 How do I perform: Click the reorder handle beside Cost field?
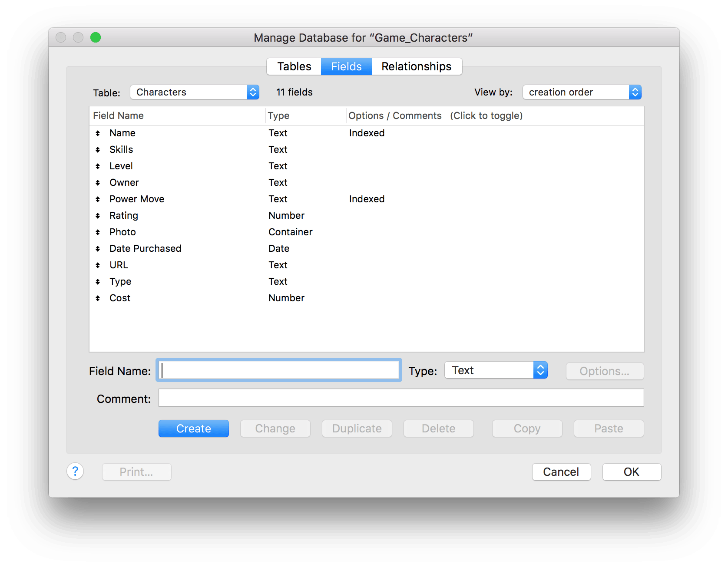pos(98,298)
